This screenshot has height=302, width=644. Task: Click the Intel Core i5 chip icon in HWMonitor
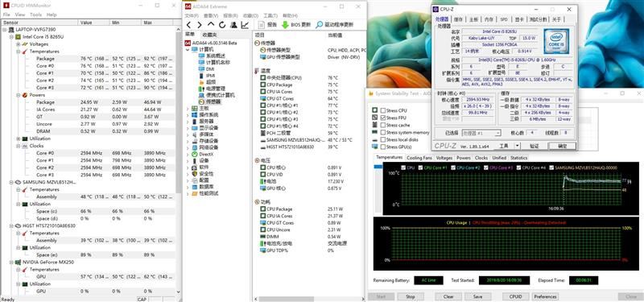point(18,37)
